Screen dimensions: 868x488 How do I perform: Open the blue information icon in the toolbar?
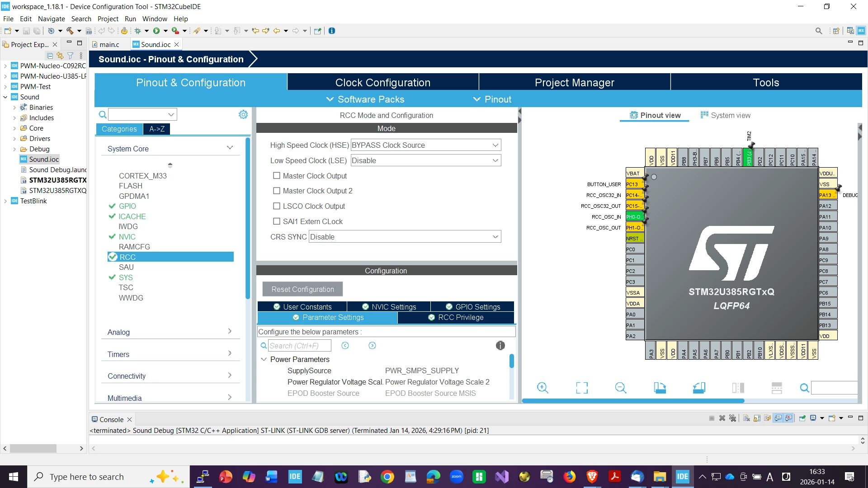click(332, 31)
